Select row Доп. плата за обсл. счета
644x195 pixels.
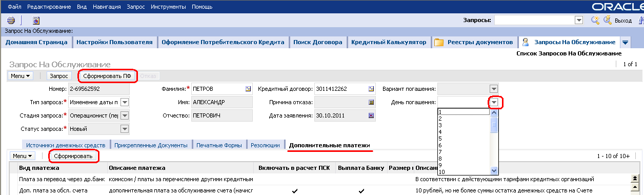320,191
